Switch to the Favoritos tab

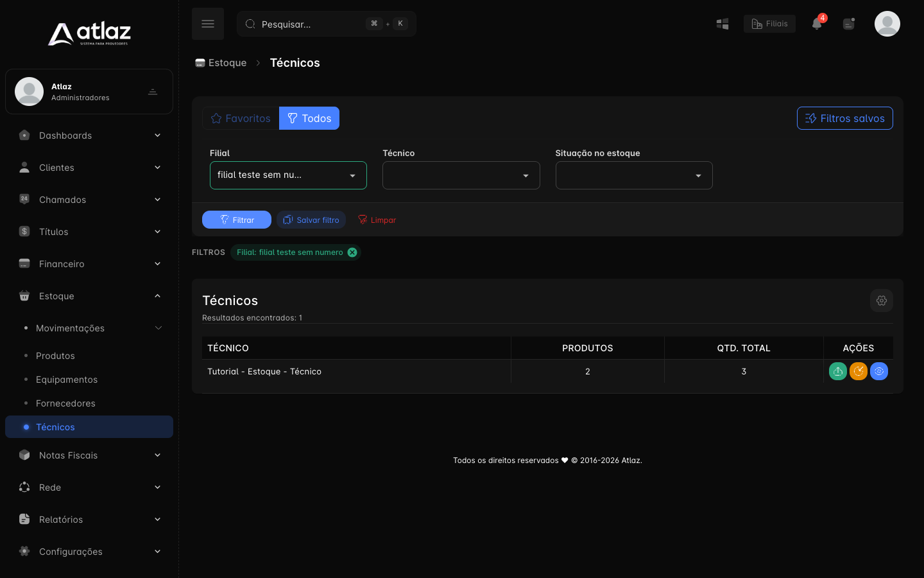click(241, 118)
